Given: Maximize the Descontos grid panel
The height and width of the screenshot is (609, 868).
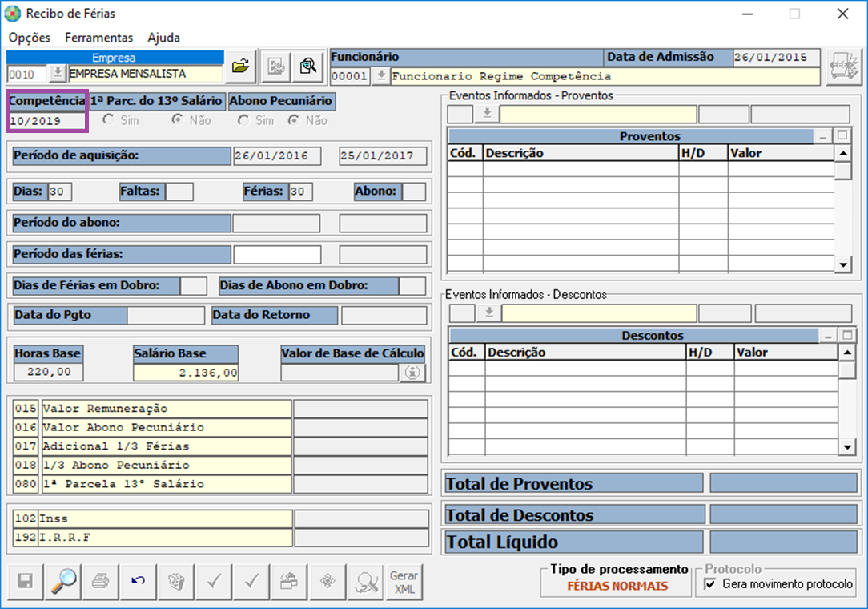Looking at the screenshot, I should pos(847,335).
